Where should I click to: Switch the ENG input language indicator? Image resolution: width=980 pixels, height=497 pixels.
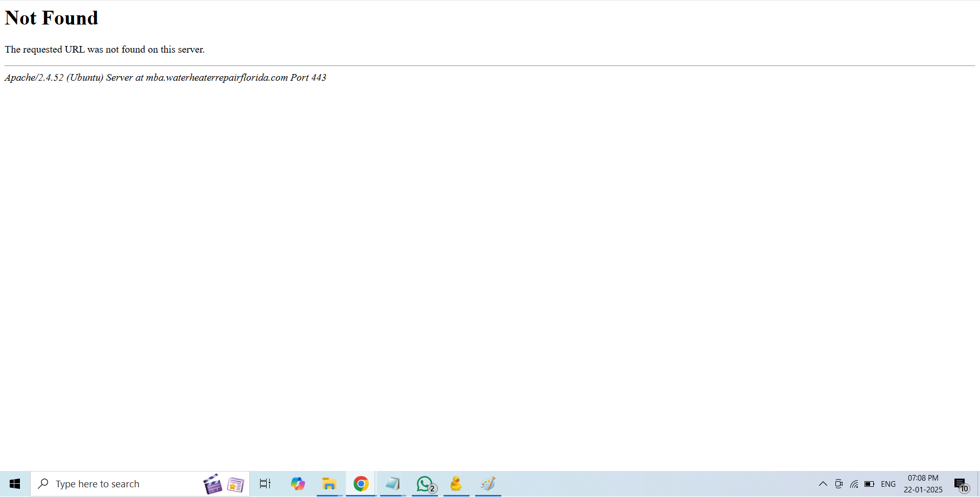click(x=888, y=484)
